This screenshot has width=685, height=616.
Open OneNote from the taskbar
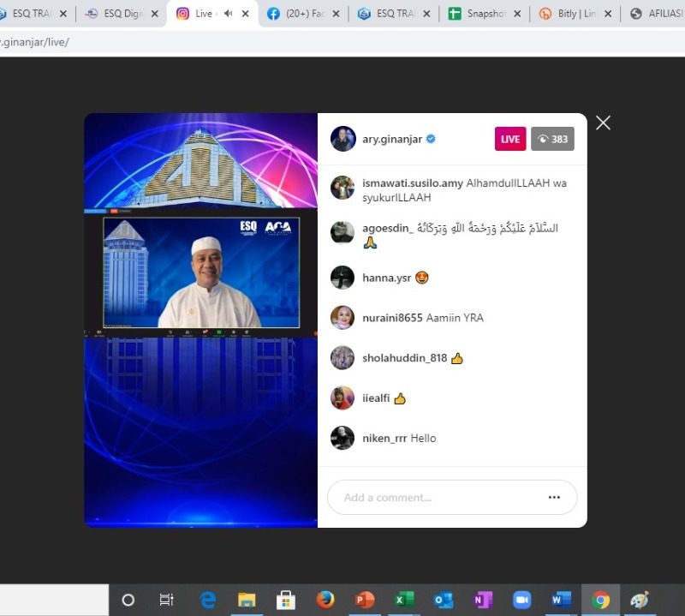coord(483,600)
